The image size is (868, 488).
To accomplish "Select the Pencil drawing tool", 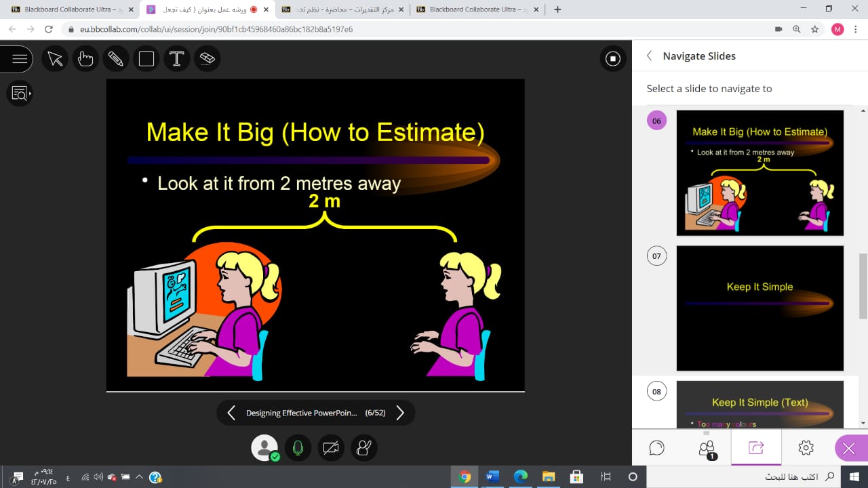I will tap(116, 59).
